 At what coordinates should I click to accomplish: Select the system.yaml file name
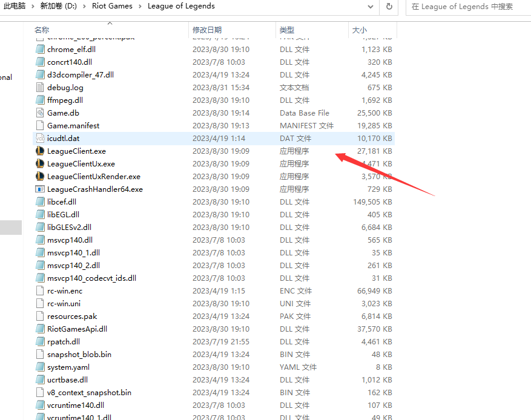tap(68, 367)
